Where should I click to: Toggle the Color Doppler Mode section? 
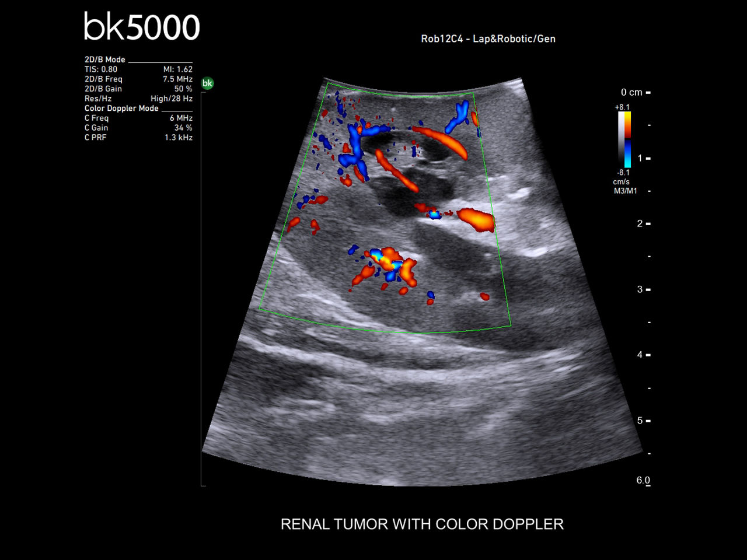pos(123,108)
